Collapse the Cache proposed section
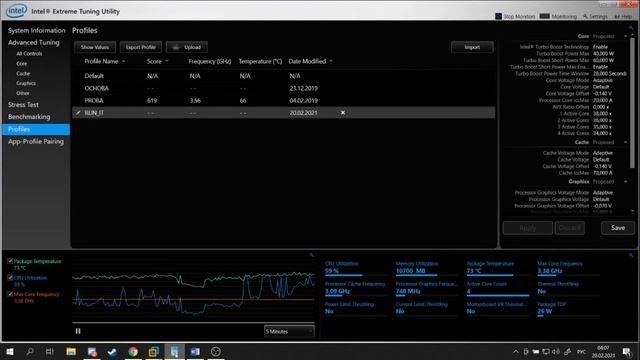This screenshot has height=360, width=640. tap(625, 142)
